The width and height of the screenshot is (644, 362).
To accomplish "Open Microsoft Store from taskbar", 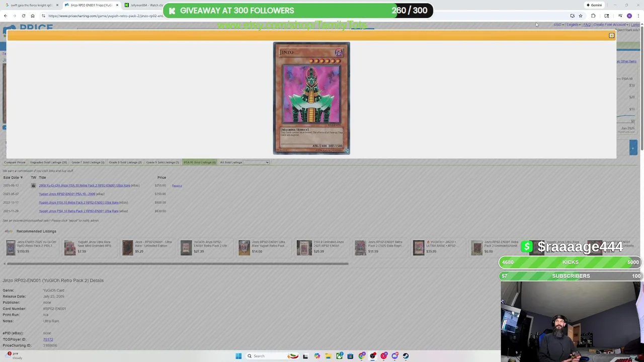I will [350, 356].
